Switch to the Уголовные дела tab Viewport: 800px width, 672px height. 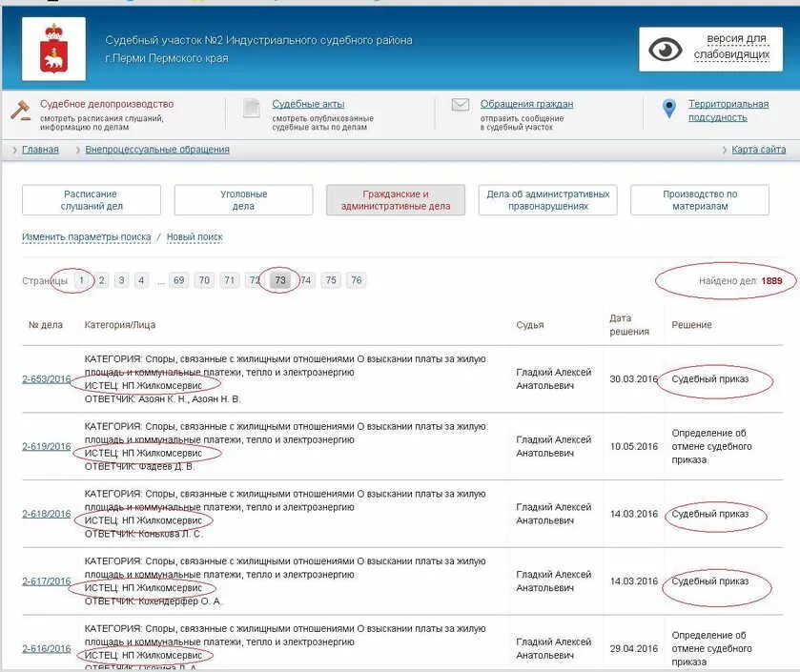[x=244, y=199]
